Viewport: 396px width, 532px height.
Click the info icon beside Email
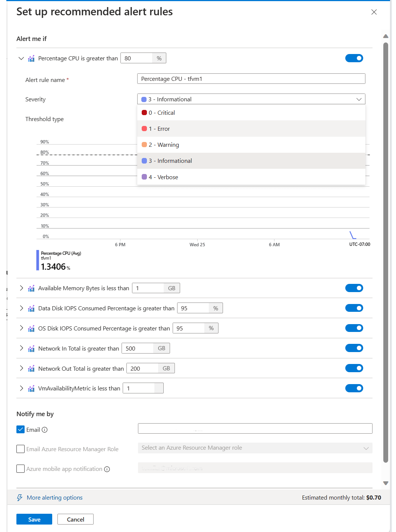[x=45, y=430]
